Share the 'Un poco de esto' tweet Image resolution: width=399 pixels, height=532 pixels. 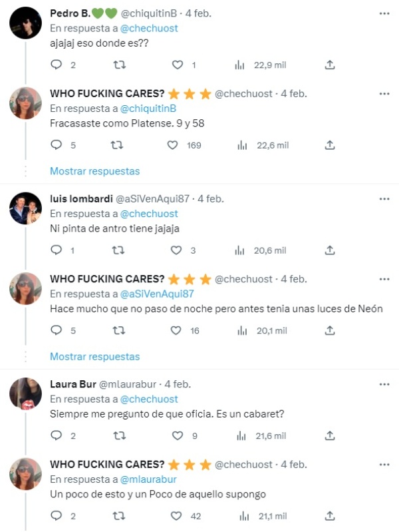[330, 515]
